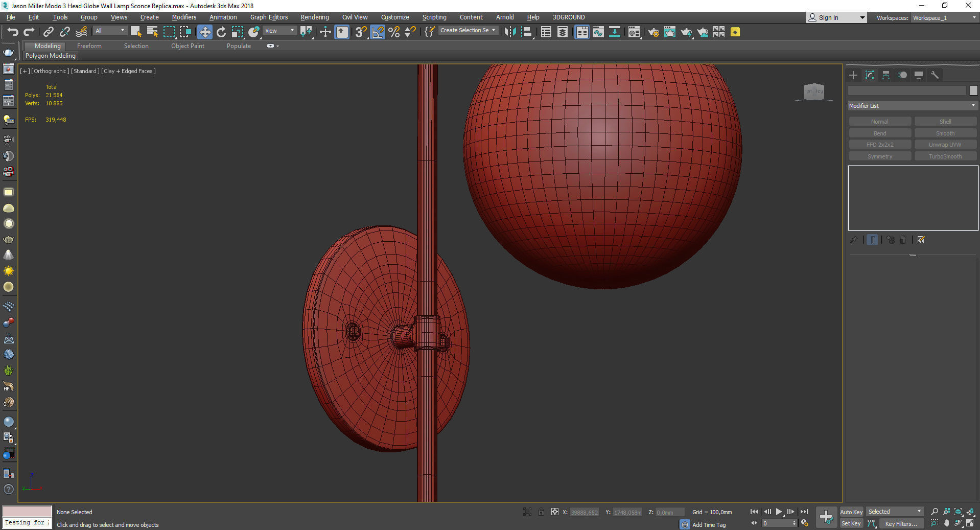This screenshot has width=980, height=530.
Task: Click Use Pivot Point Center icon
Action: click(306, 32)
